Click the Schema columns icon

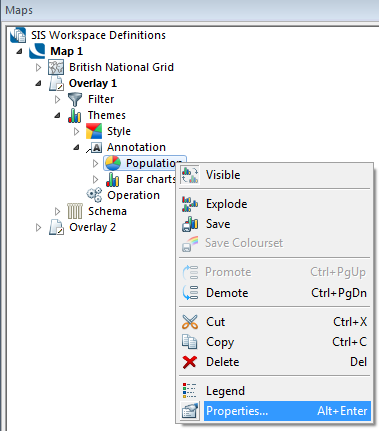point(75,211)
